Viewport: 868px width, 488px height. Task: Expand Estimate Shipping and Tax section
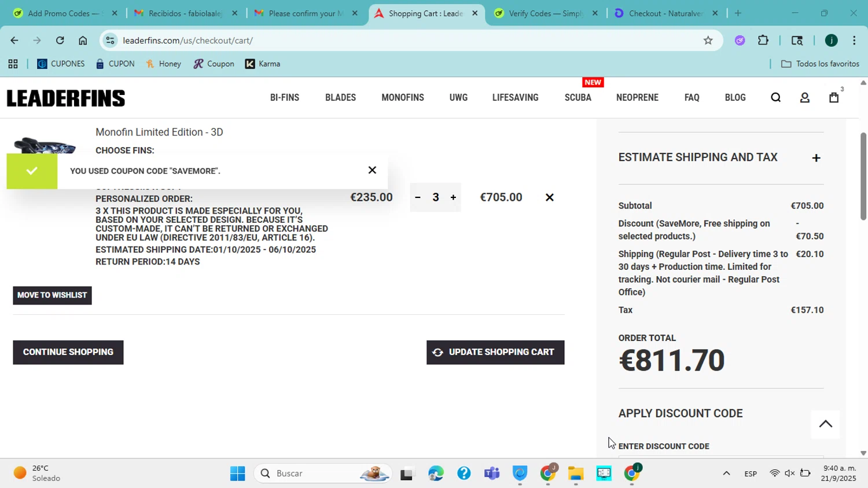click(x=816, y=158)
